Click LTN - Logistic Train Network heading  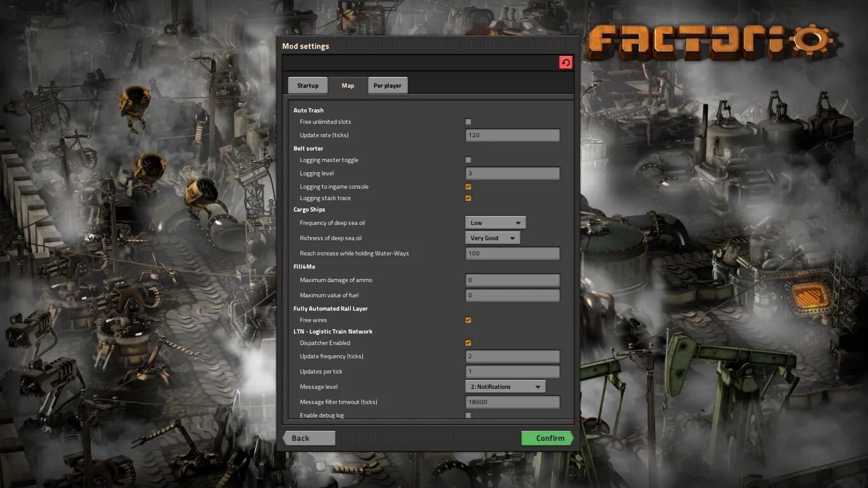pyautogui.click(x=333, y=332)
